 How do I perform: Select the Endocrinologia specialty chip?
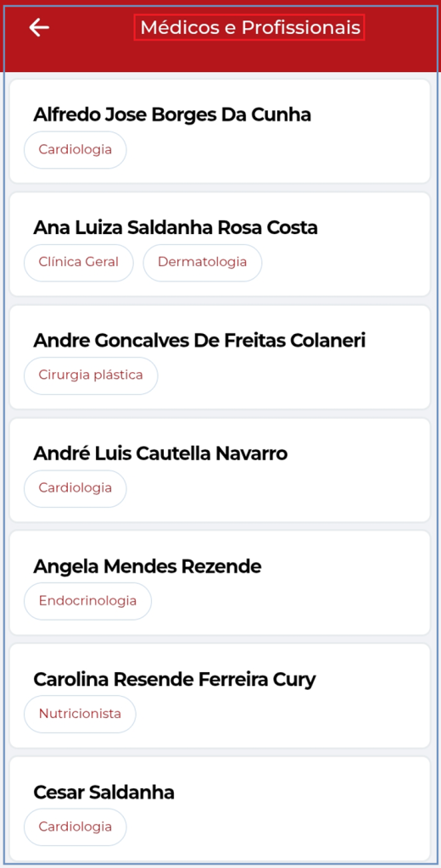(87, 601)
